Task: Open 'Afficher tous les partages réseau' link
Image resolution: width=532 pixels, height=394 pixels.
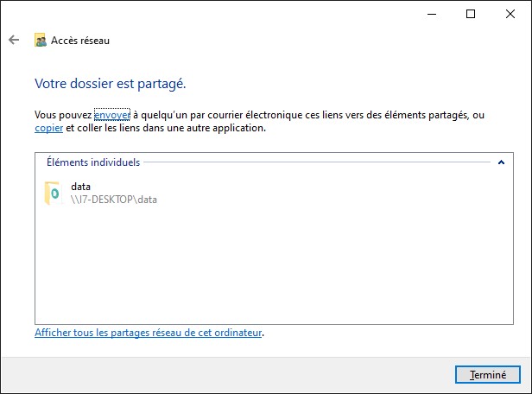Action: pyautogui.click(x=148, y=332)
